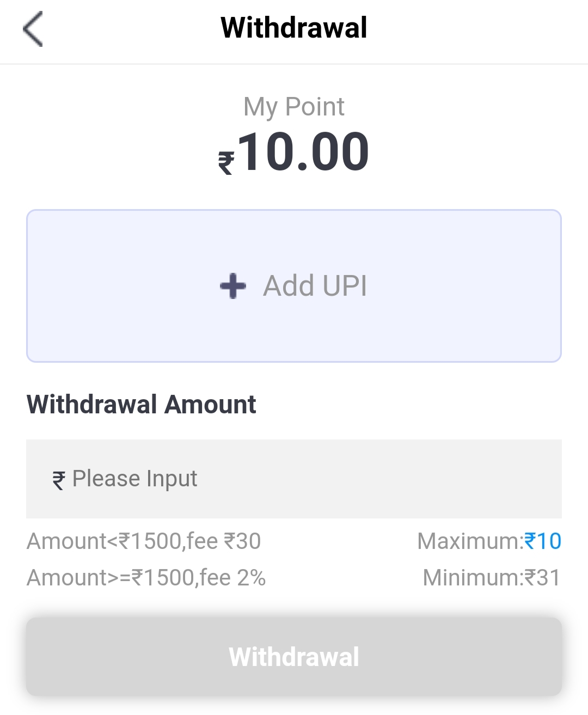Tap the blue ₹10 maximum amount

pyautogui.click(x=542, y=541)
